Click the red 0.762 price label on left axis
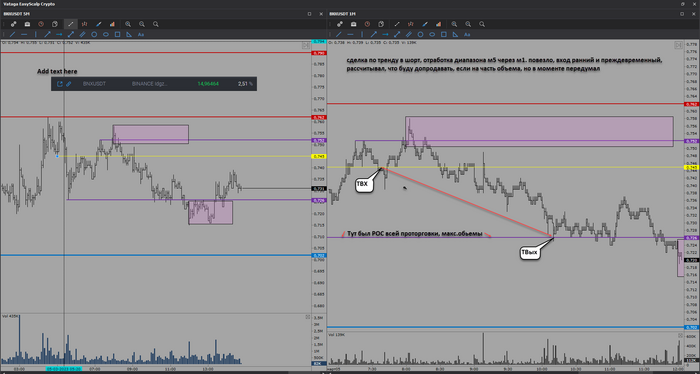This screenshot has height=374, width=700. pyautogui.click(x=320, y=117)
